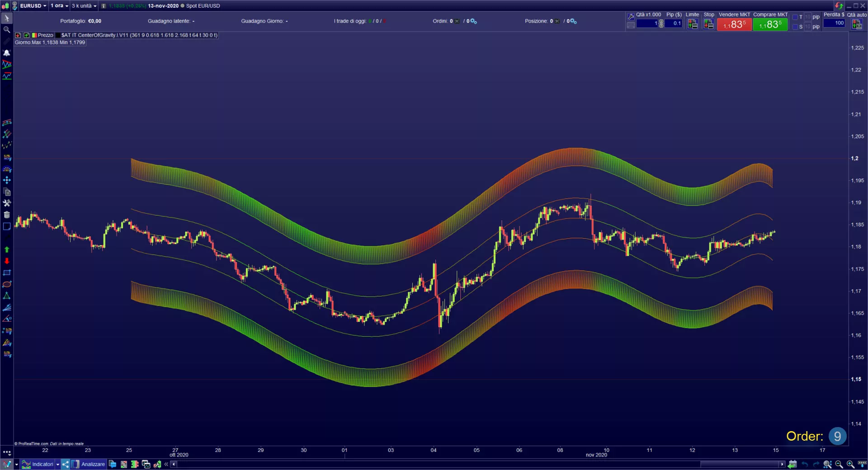Screen dimensions: 868x470
Task: Open CenterOfGravity indicator settings label
Action: coord(139,35)
